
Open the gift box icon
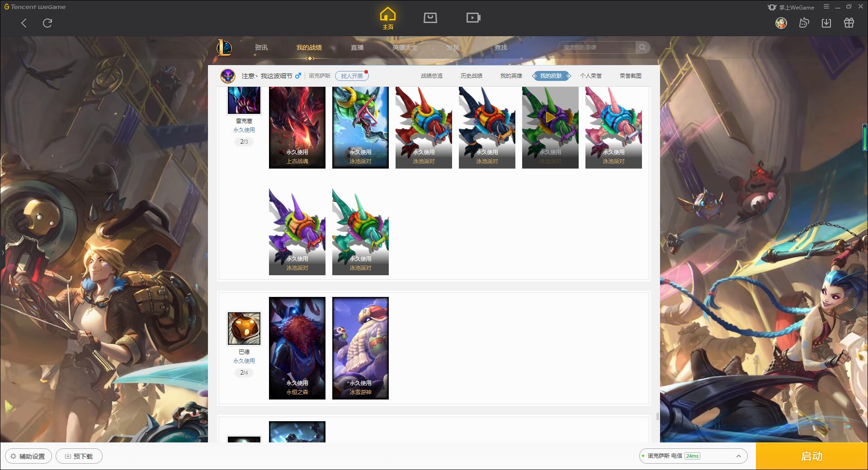[x=849, y=23]
